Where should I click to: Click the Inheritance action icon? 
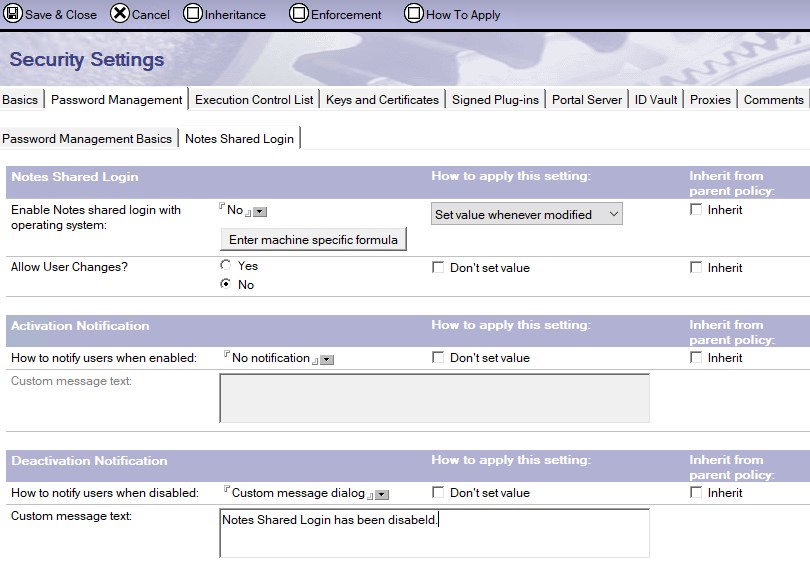tap(193, 13)
